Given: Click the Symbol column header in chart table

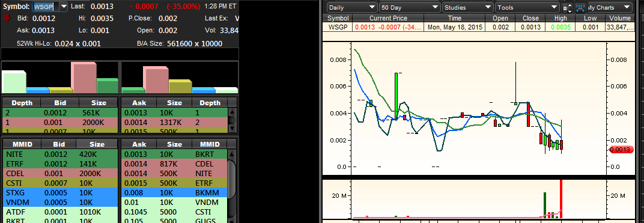Looking at the screenshot, I should pyautogui.click(x=338, y=18).
